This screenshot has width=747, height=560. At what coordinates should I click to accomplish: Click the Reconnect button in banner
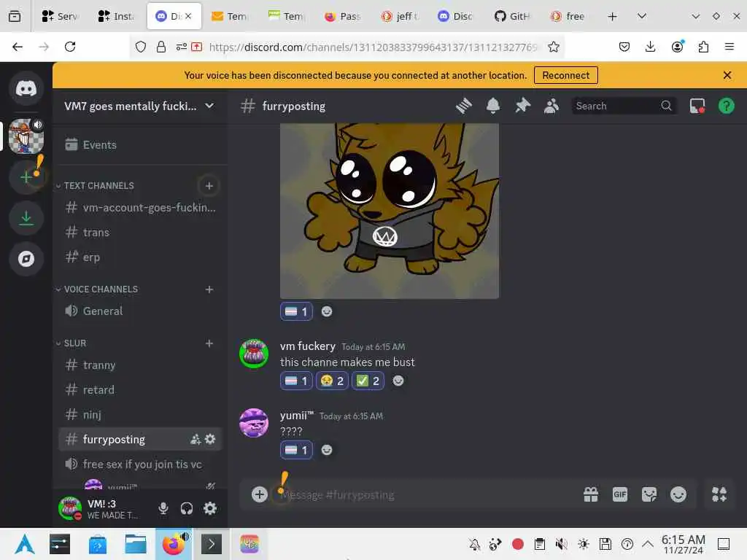coord(565,75)
